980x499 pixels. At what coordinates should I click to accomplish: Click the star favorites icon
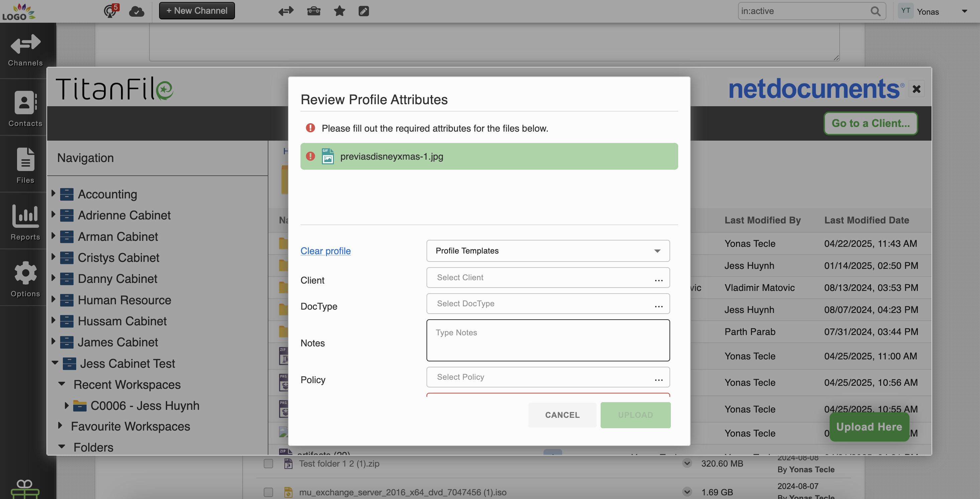coord(339,11)
